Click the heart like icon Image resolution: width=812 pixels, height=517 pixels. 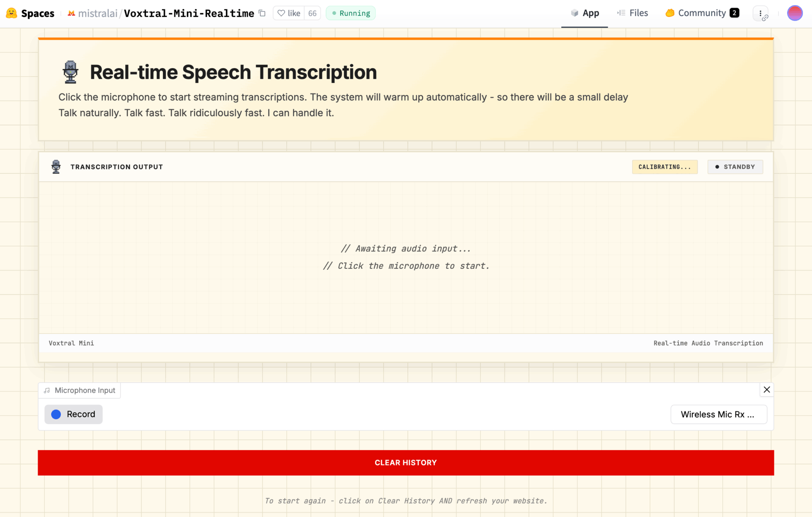[x=281, y=13]
